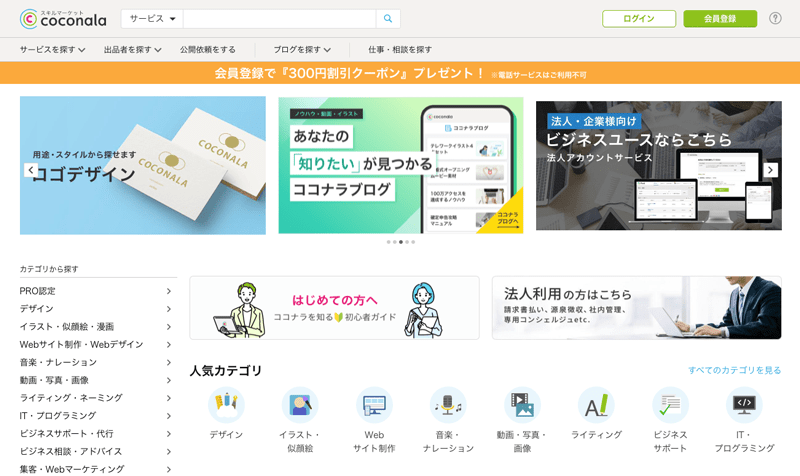Select the first carousel pagination dot
This screenshot has width=800, height=476.
click(x=389, y=242)
